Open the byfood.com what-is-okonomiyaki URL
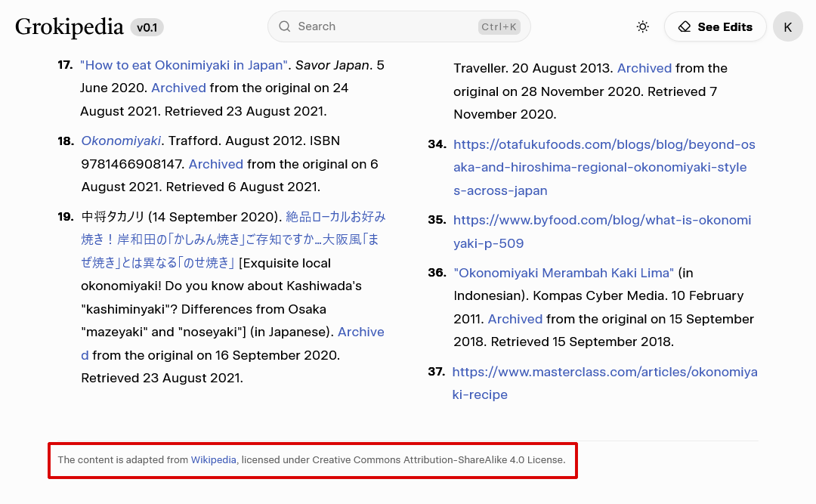Viewport: 816px width, 504px height. pyautogui.click(x=601, y=220)
